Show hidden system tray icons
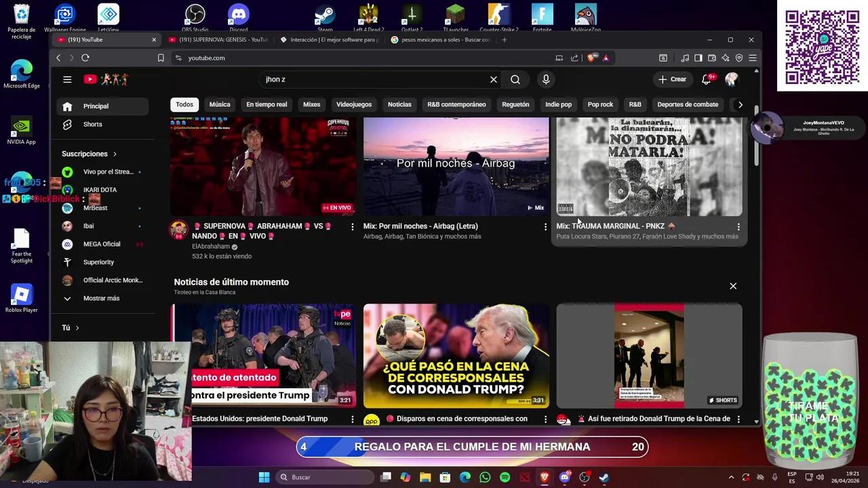Screen dimensions: 868x488 (x=731, y=477)
